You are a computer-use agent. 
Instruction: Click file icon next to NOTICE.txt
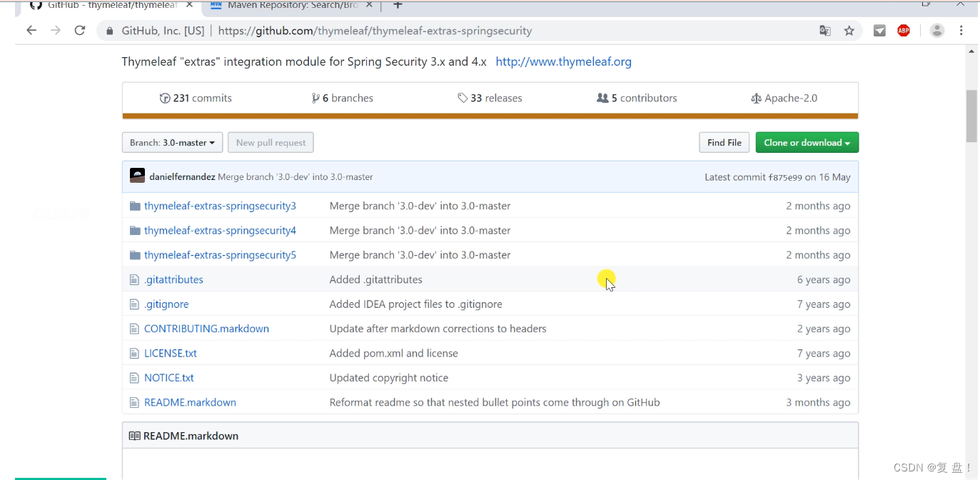click(x=134, y=378)
